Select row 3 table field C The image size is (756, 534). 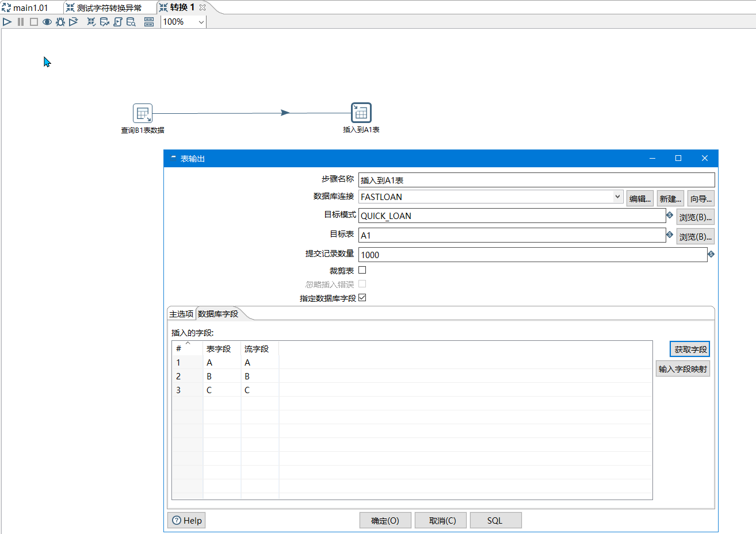(x=222, y=390)
